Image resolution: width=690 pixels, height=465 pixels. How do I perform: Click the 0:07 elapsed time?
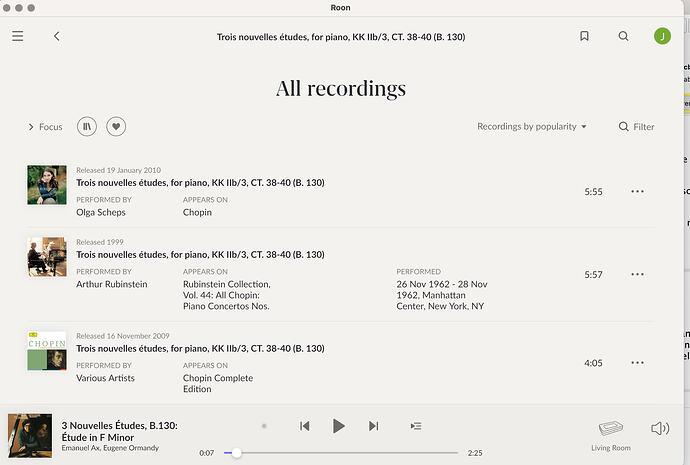click(206, 453)
